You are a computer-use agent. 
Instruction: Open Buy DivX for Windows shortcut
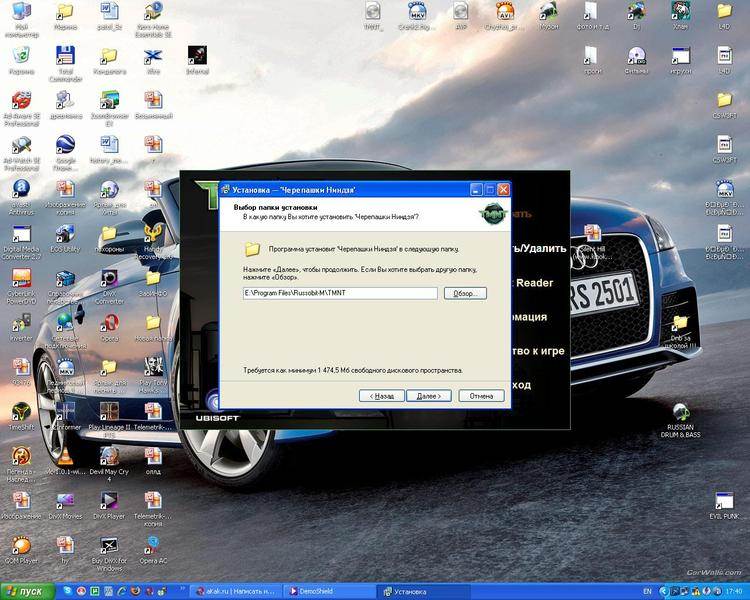click(x=110, y=553)
